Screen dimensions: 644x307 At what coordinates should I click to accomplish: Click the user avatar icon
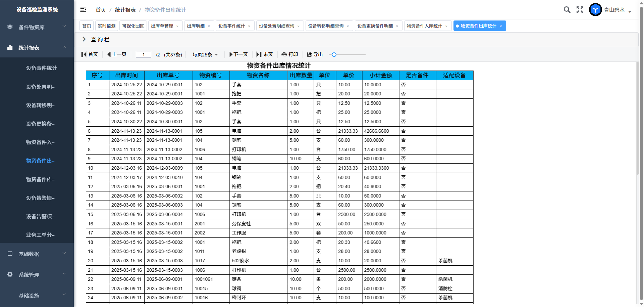click(595, 10)
